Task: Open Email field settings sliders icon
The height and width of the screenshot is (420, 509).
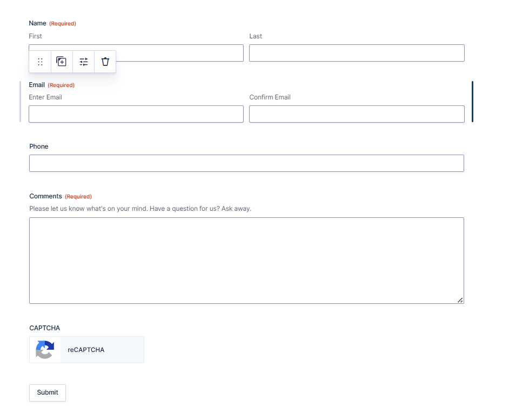Action: pos(83,62)
